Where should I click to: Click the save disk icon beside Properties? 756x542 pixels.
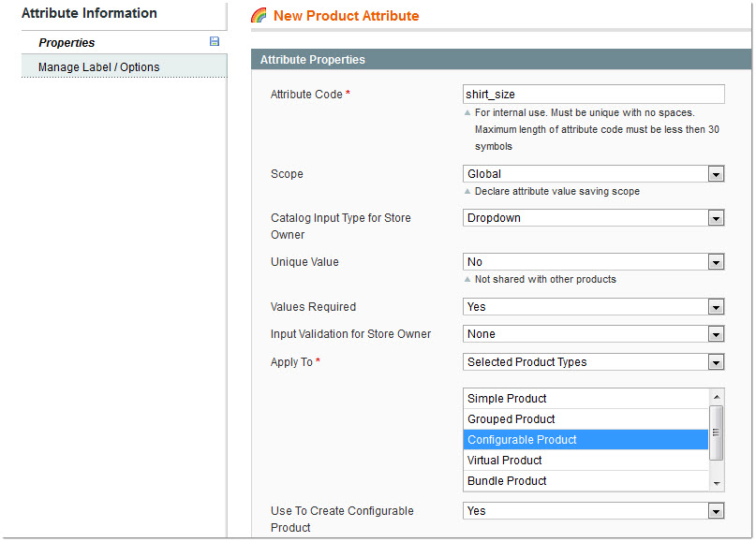coord(215,41)
